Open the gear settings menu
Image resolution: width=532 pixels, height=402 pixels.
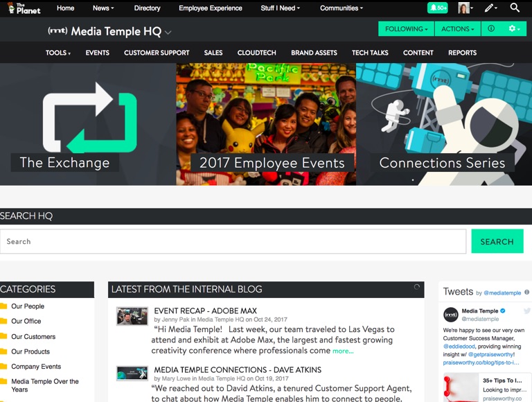pyautogui.click(x=514, y=29)
